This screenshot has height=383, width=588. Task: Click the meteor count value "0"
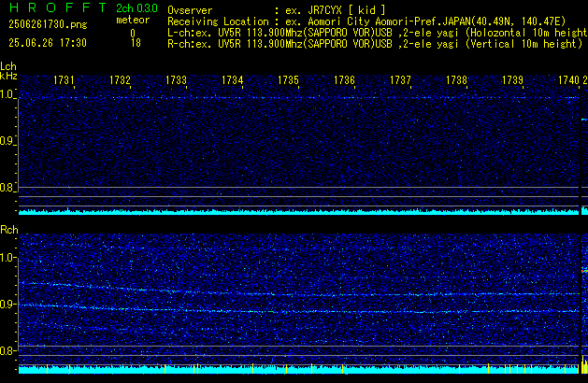coord(133,34)
